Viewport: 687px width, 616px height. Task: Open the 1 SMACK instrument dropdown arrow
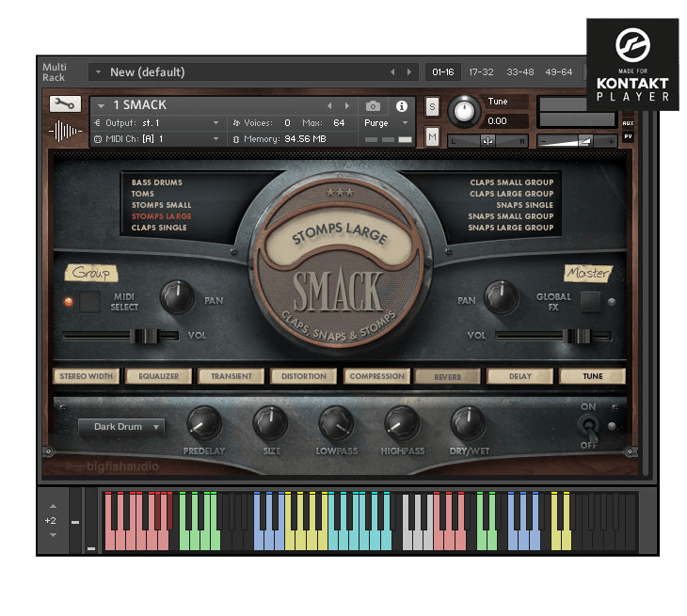pyautogui.click(x=102, y=106)
